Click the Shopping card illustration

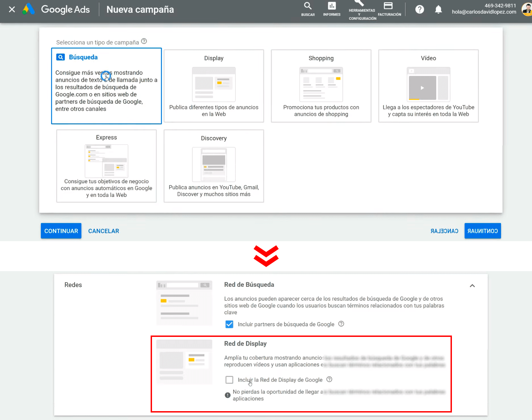(321, 84)
